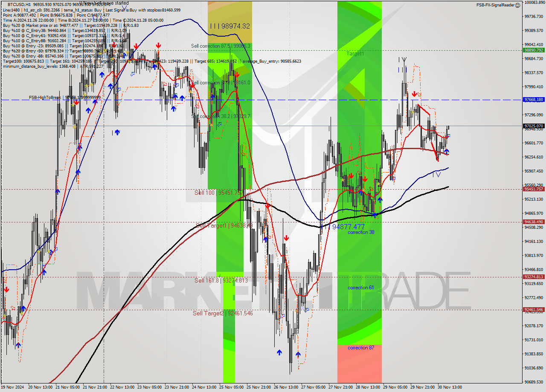Click the 'I I I 98974.32' wave label

(229, 26)
